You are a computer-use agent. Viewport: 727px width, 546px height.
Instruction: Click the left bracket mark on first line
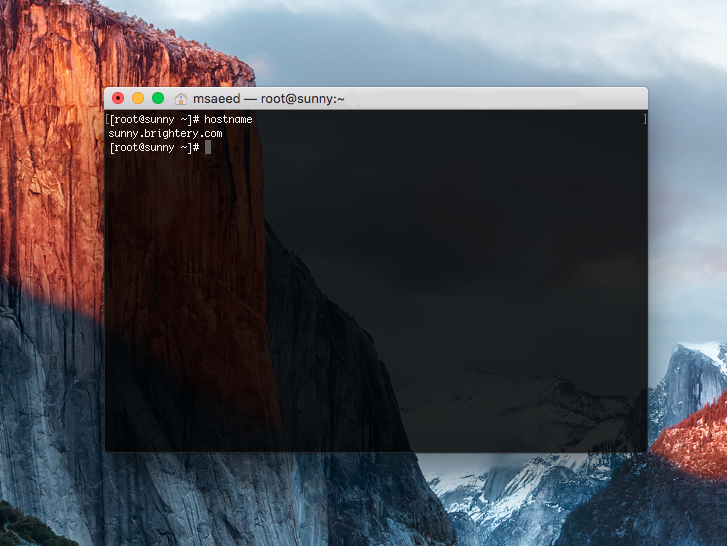pyautogui.click(x=107, y=119)
